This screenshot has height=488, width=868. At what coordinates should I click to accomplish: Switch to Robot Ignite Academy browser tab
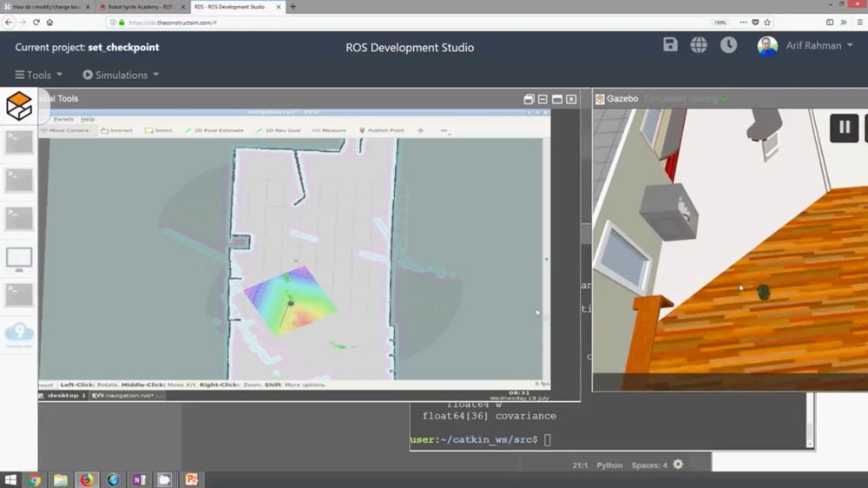(141, 7)
